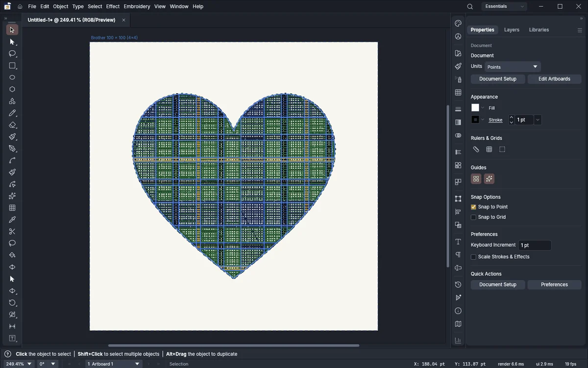Click the white Fill color swatch

point(475,108)
